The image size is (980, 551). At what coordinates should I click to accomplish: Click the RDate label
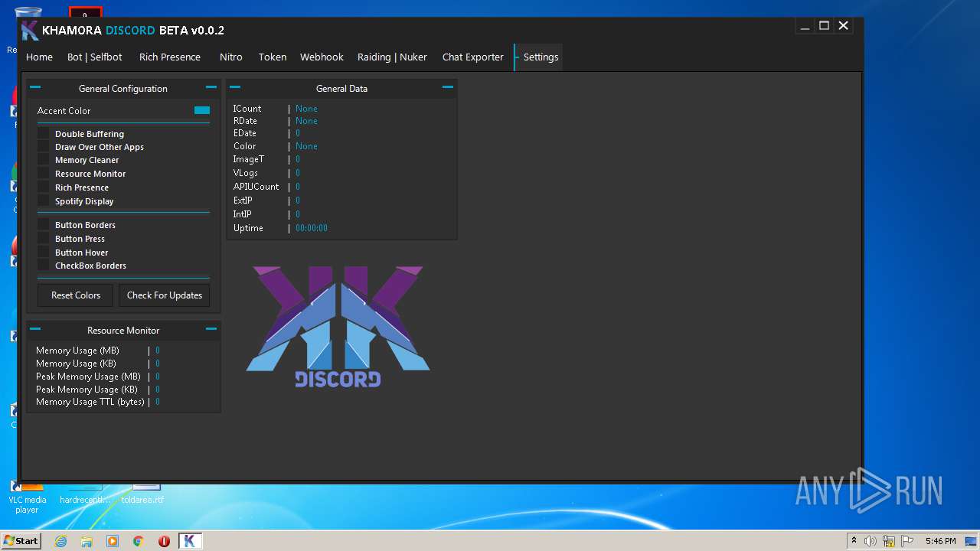tap(245, 121)
